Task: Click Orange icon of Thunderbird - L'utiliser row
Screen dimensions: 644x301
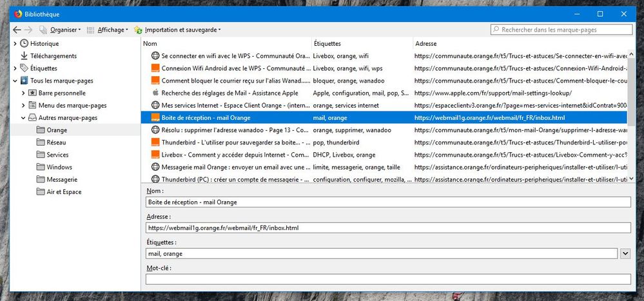Action: coord(155,142)
